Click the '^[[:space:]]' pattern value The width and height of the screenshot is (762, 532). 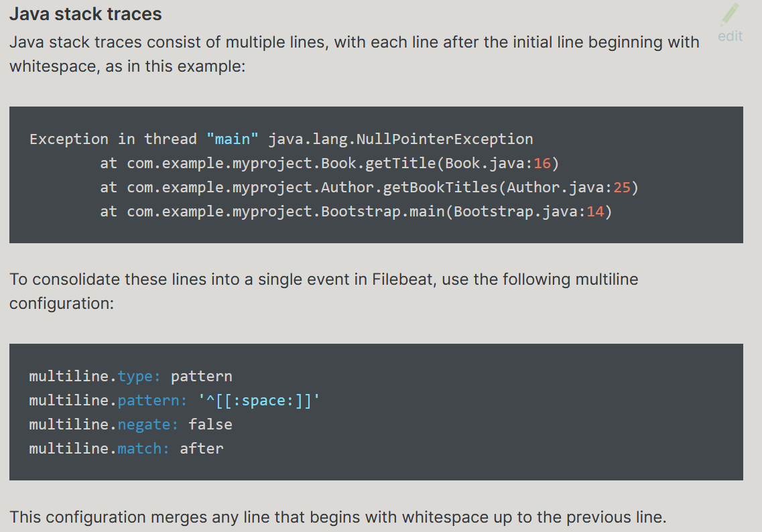tap(259, 401)
